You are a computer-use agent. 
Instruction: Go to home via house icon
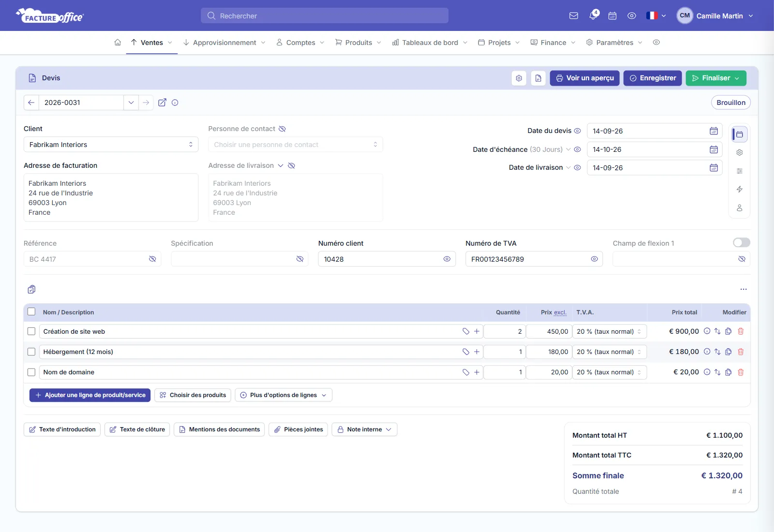118,43
